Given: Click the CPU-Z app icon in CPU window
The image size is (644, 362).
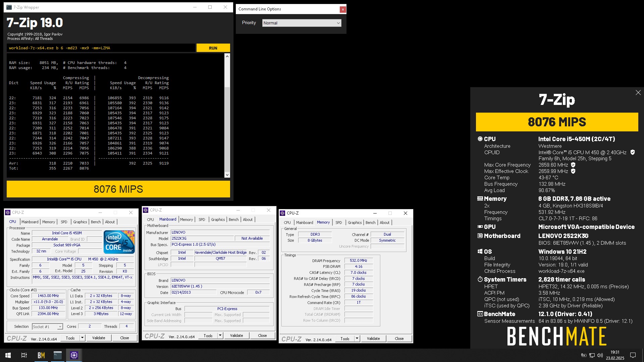Looking at the screenshot, I should (8, 213).
